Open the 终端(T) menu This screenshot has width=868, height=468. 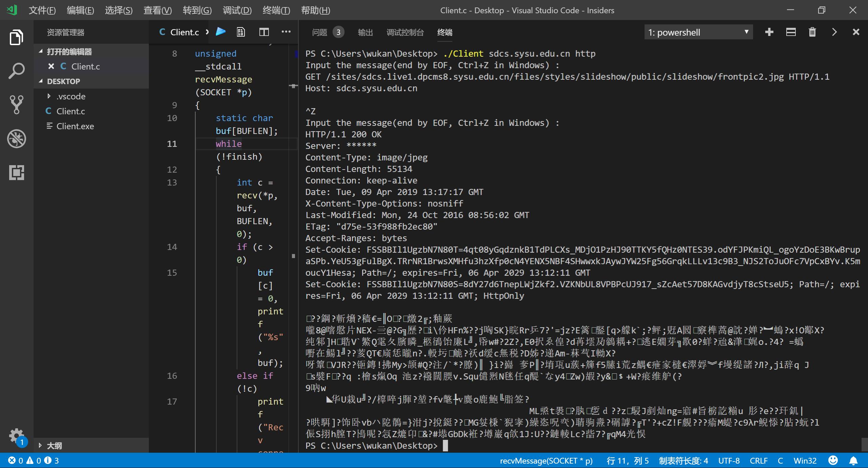tap(276, 10)
